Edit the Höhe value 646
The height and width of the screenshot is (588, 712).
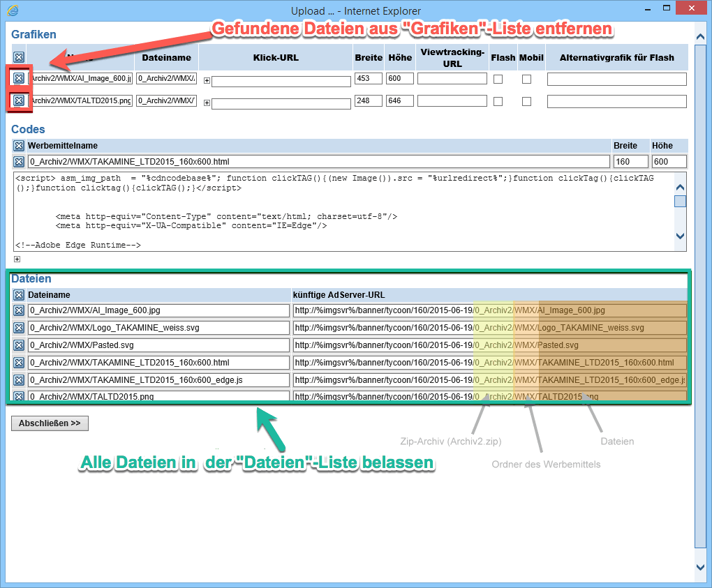coord(399,100)
